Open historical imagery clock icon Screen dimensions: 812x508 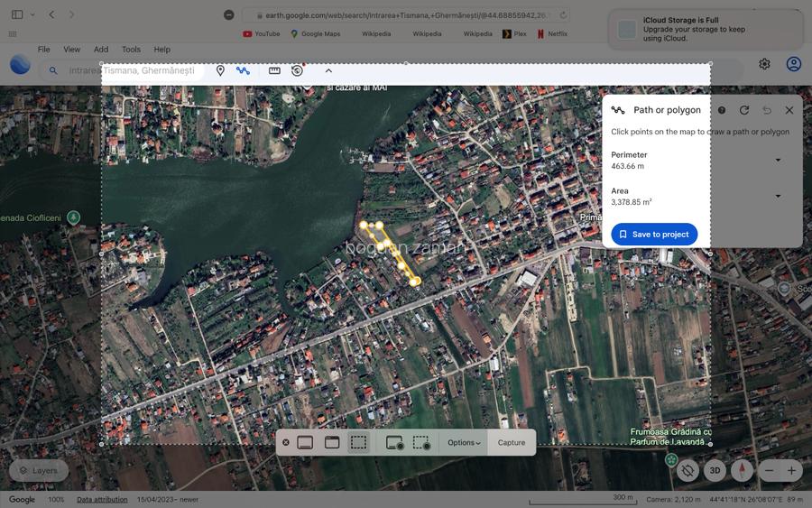coord(297,70)
